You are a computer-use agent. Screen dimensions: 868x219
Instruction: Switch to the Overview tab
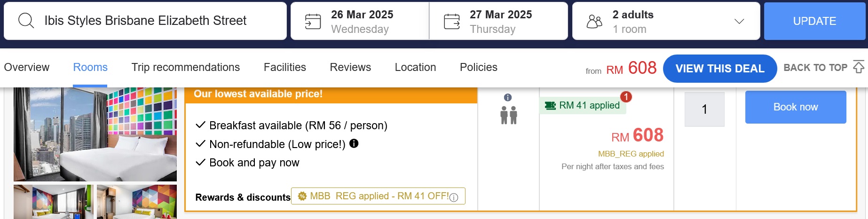(26, 67)
